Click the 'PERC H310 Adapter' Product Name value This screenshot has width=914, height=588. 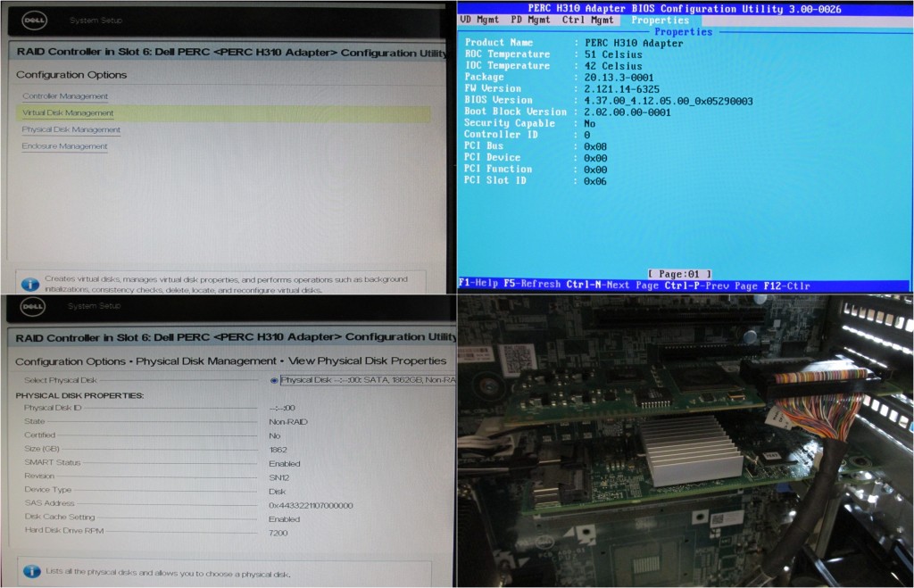pyautogui.click(x=634, y=43)
